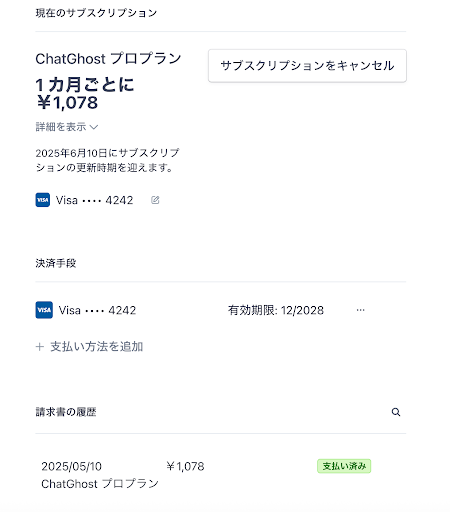Screen dimensions: 450x512
Task: Click the ChatGhost プロプラン subscription title
Action: click(108, 59)
